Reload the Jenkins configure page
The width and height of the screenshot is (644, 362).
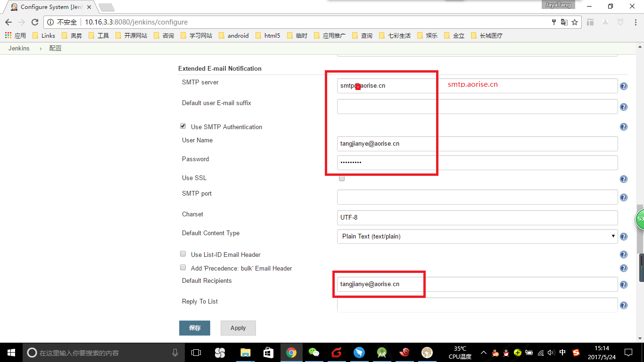tap(34, 22)
